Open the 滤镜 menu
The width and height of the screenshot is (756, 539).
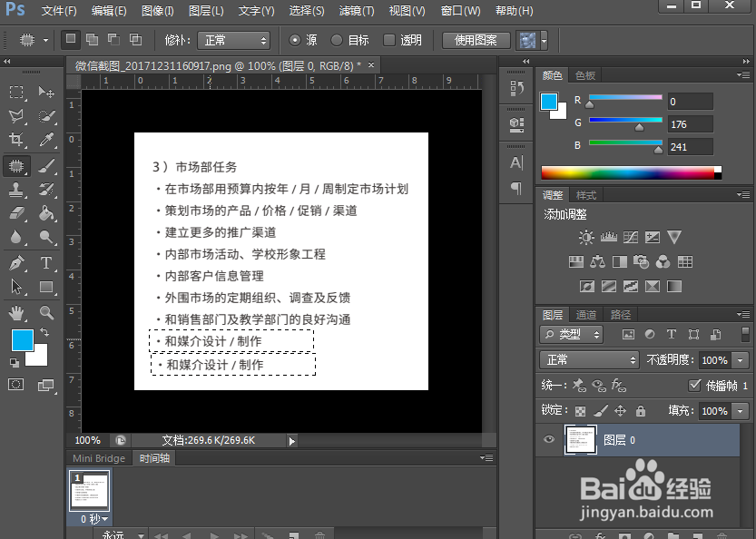tap(356, 11)
